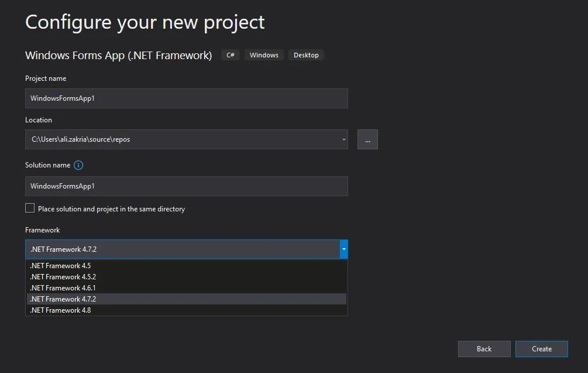Click the Windows platform tag
Screen dimensions: 588x373
(264, 55)
